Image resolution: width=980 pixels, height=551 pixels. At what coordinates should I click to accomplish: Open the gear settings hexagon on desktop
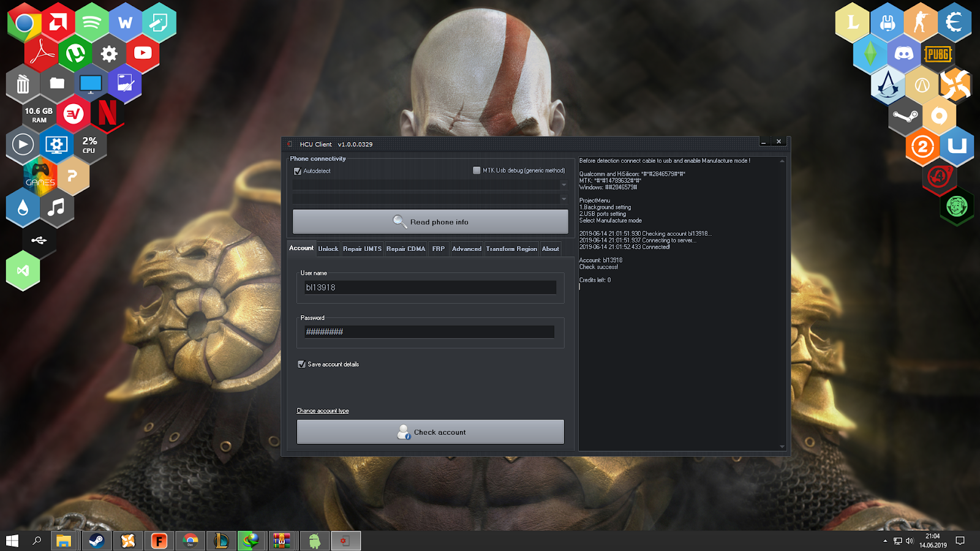pyautogui.click(x=109, y=53)
